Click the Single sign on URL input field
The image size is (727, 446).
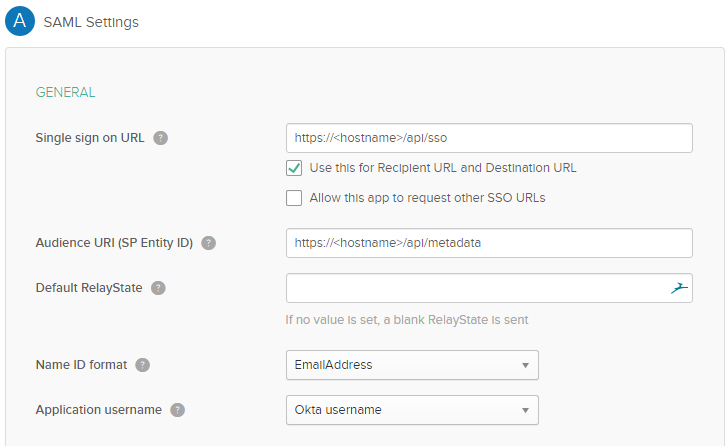[489, 138]
